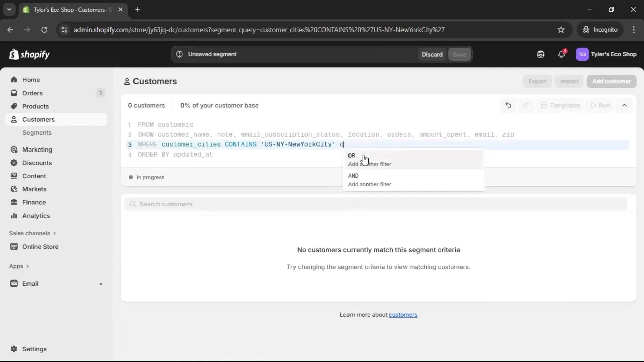Undo the segment query change

pos(508,105)
